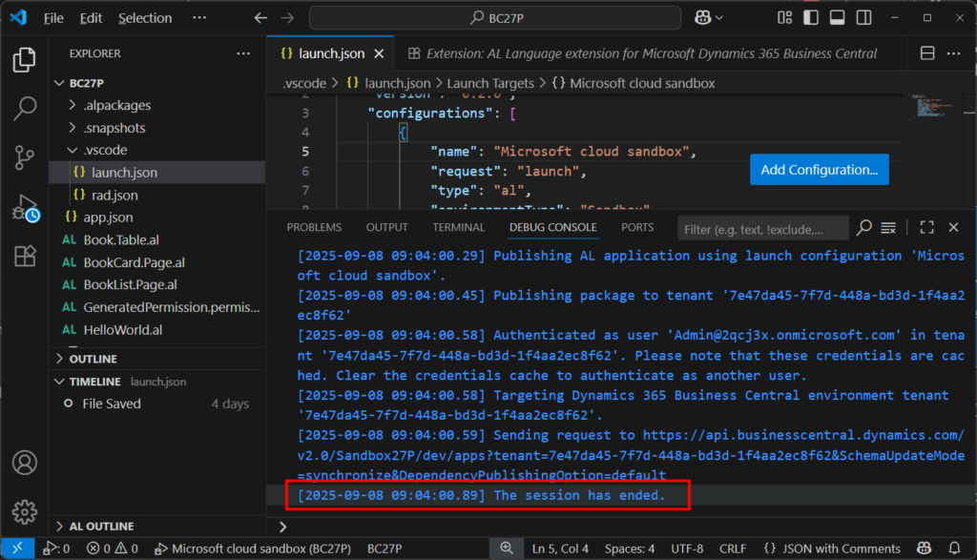This screenshot has height=560, width=977.
Task: Click the Add Configuration button
Action: [819, 170]
